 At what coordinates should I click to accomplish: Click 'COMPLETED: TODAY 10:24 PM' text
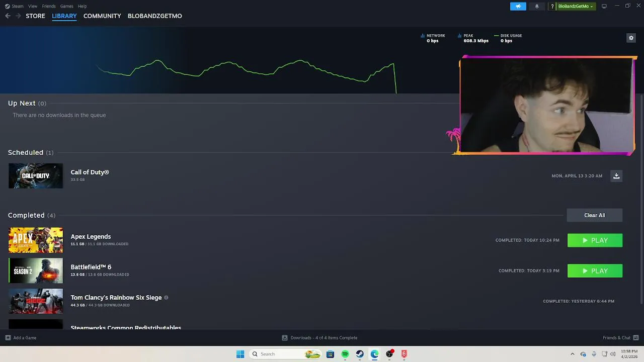point(527,240)
